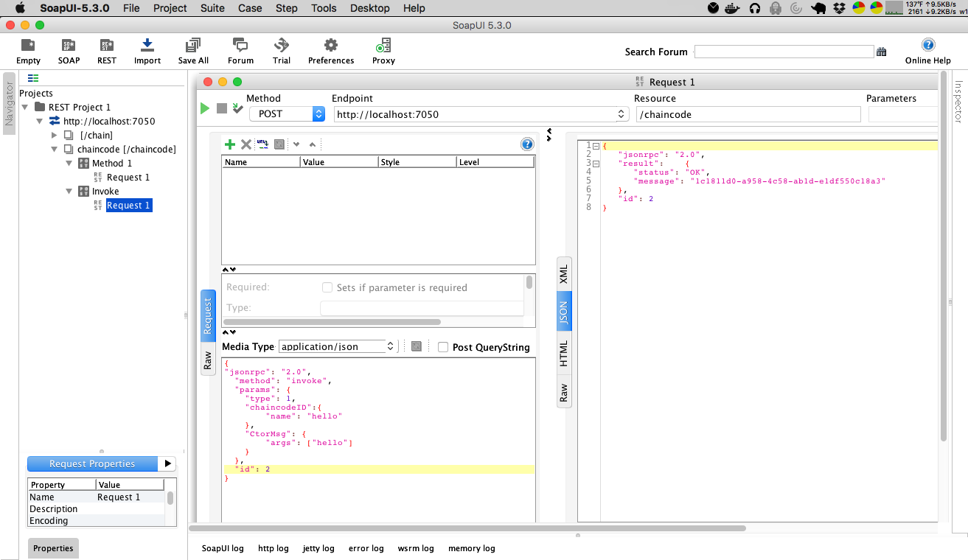Click the navigator list view icon
Image resolution: width=968 pixels, height=560 pixels.
(33, 78)
